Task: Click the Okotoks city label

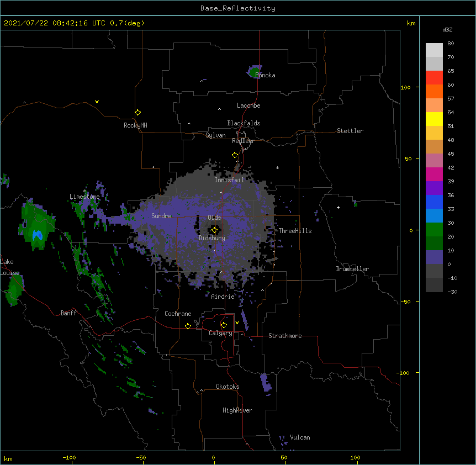Action: click(x=228, y=387)
